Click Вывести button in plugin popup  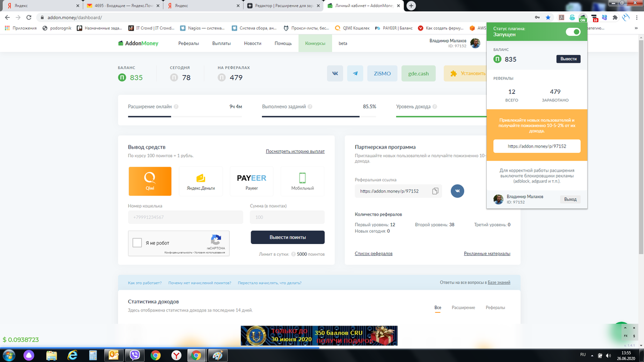click(x=568, y=59)
